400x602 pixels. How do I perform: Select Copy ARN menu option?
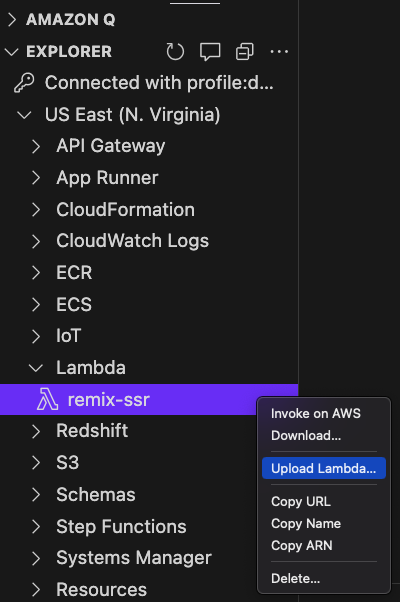[302, 546]
